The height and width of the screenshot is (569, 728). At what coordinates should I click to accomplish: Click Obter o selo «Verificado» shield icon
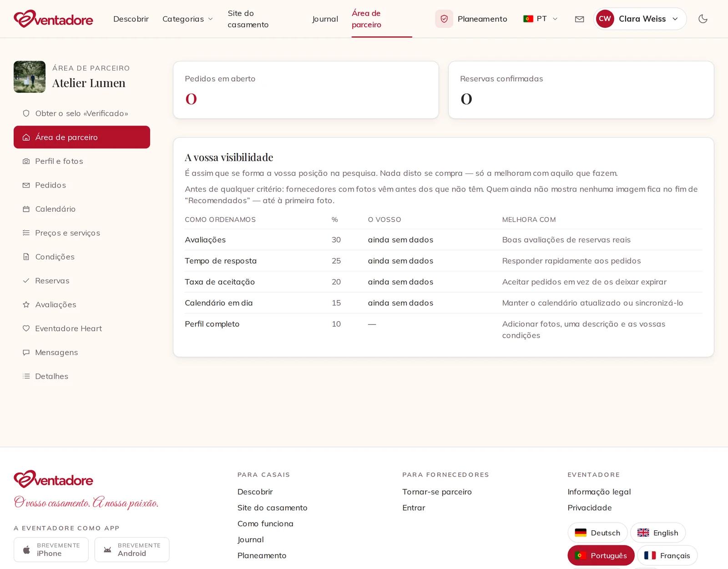(26, 113)
